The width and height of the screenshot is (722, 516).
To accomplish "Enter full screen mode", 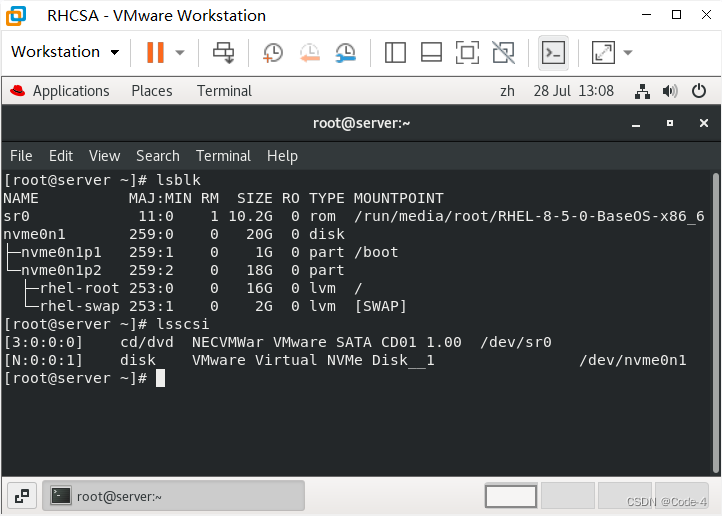I will click(x=467, y=52).
